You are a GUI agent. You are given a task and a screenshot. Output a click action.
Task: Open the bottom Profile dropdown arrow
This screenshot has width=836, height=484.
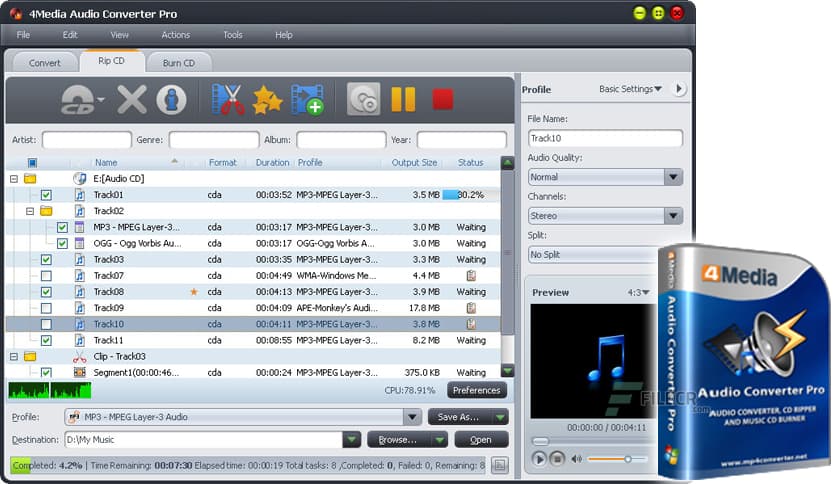coord(412,417)
